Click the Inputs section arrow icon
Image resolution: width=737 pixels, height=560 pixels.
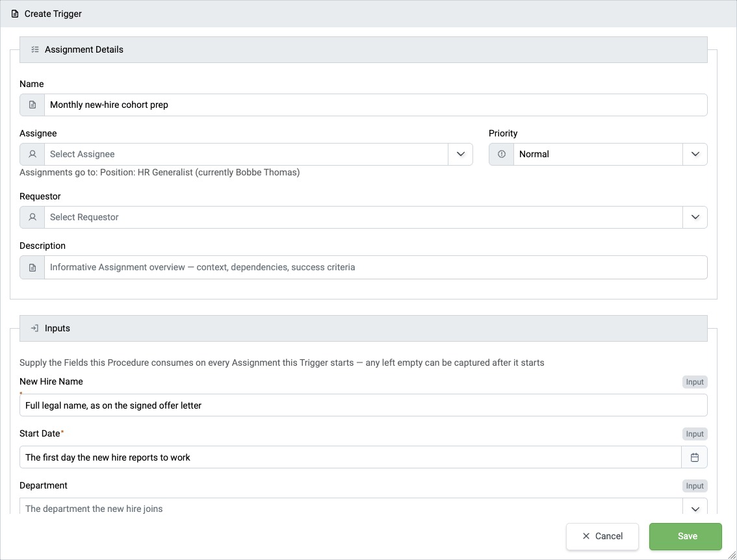point(35,328)
